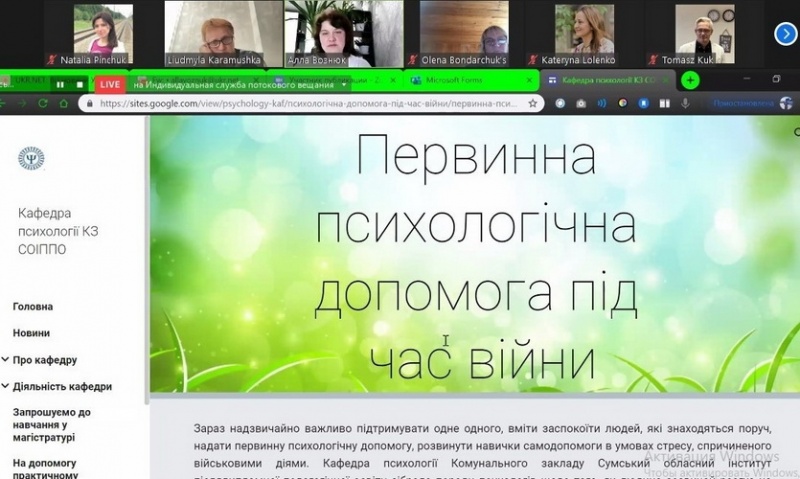Click the address bar URL field

[x=300, y=103]
